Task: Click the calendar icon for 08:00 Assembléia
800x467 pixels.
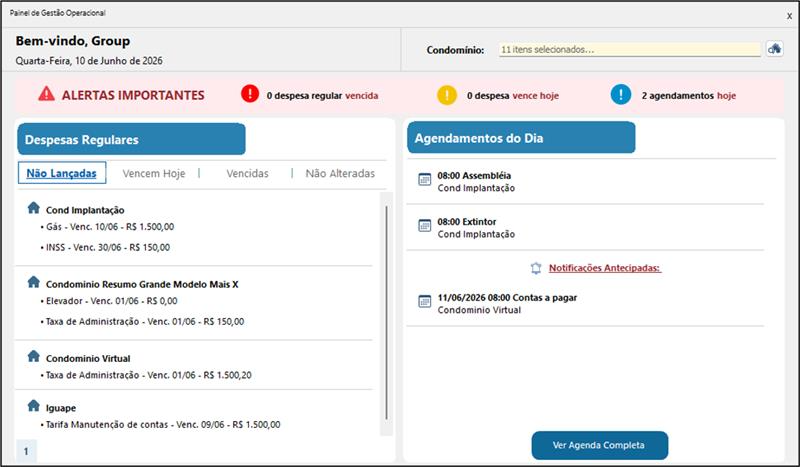Action: tap(424, 179)
